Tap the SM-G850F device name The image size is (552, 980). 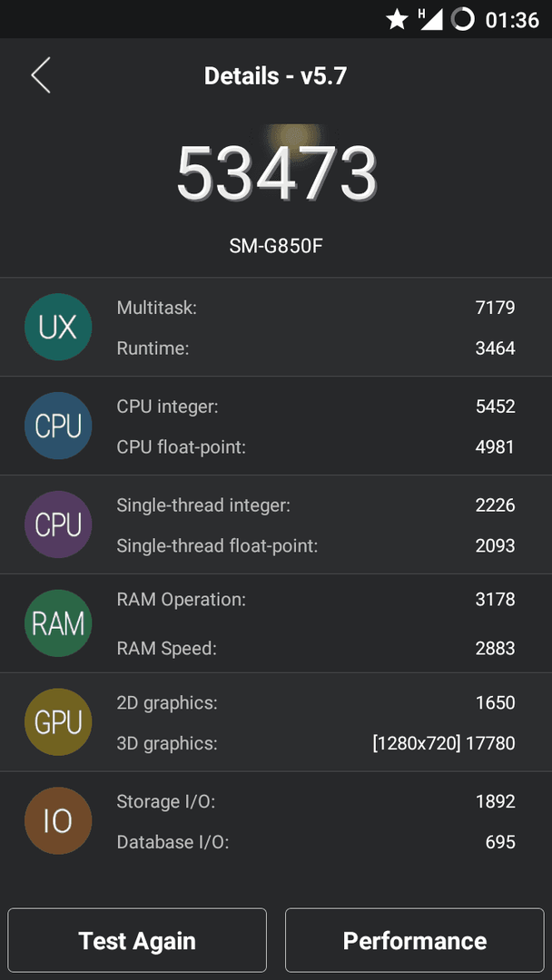pyautogui.click(x=276, y=246)
